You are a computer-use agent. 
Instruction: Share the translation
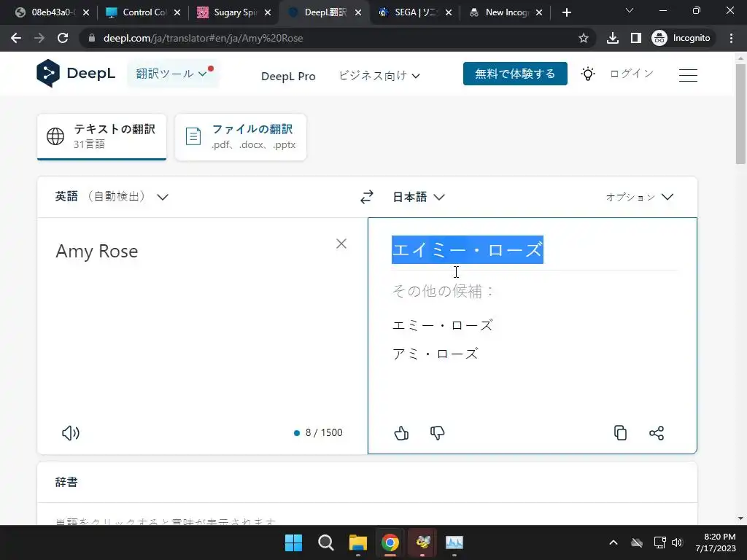coord(657,433)
